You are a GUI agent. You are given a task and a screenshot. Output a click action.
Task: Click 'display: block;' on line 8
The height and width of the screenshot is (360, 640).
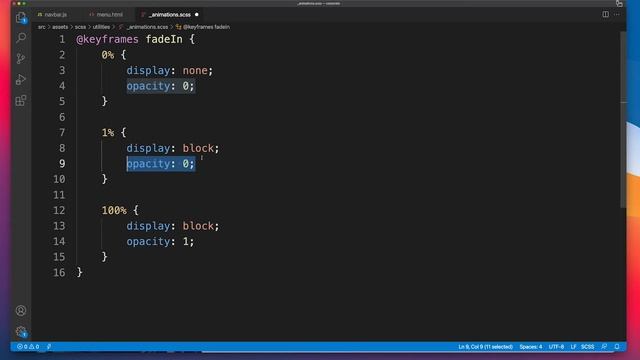(173, 148)
